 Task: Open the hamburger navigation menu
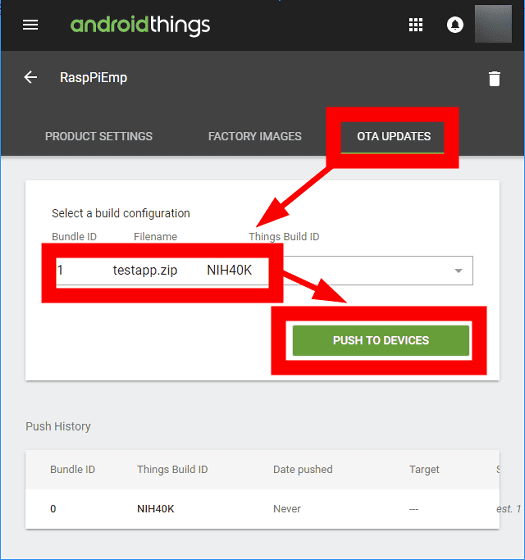coord(30,25)
